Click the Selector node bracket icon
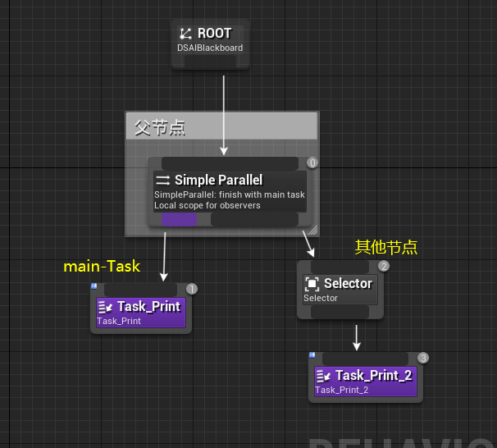This screenshot has width=497, height=448. pyautogui.click(x=312, y=283)
